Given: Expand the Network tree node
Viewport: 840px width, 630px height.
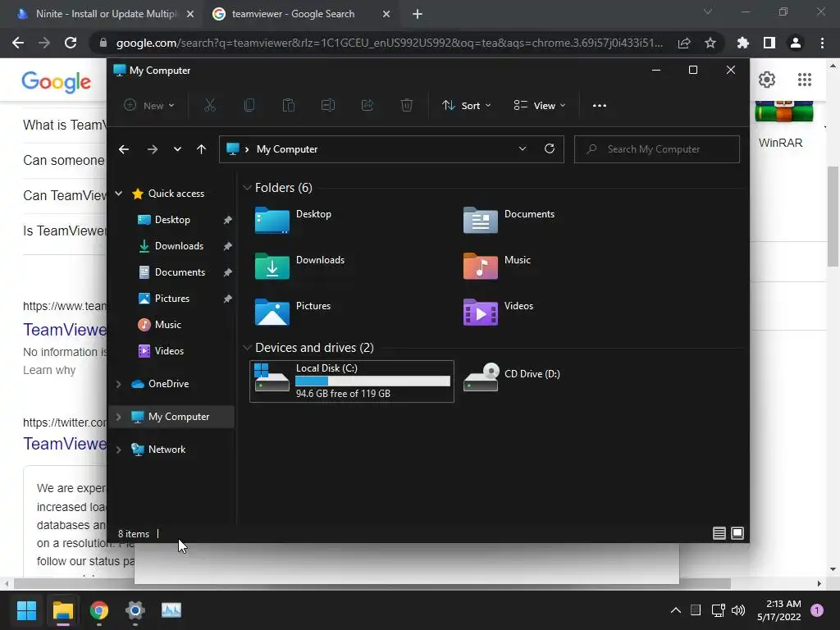Looking at the screenshot, I should (119, 450).
